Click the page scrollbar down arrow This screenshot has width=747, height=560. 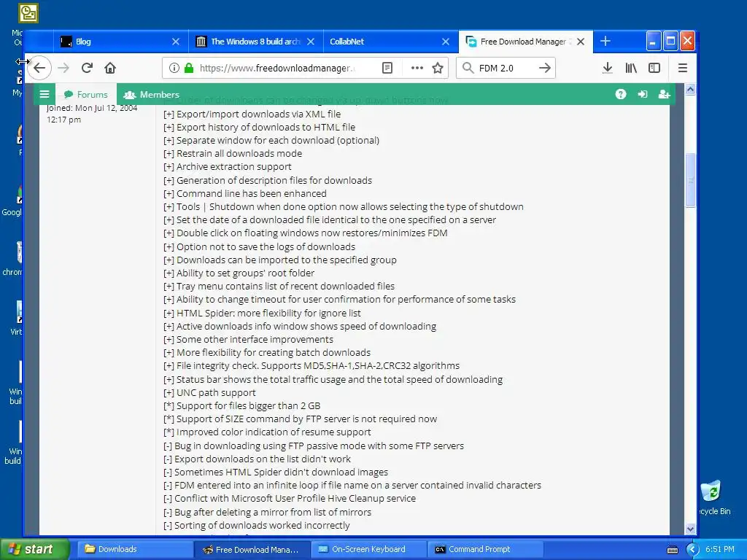[x=690, y=529]
